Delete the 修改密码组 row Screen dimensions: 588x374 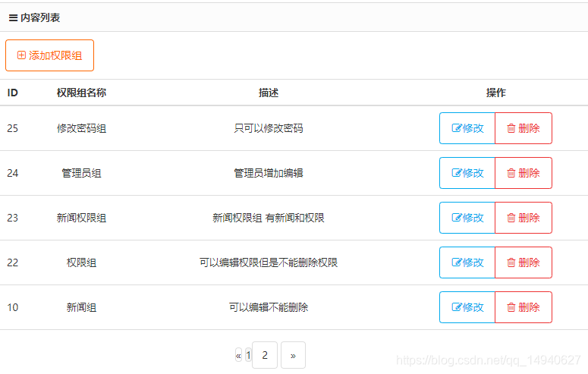tap(524, 128)
